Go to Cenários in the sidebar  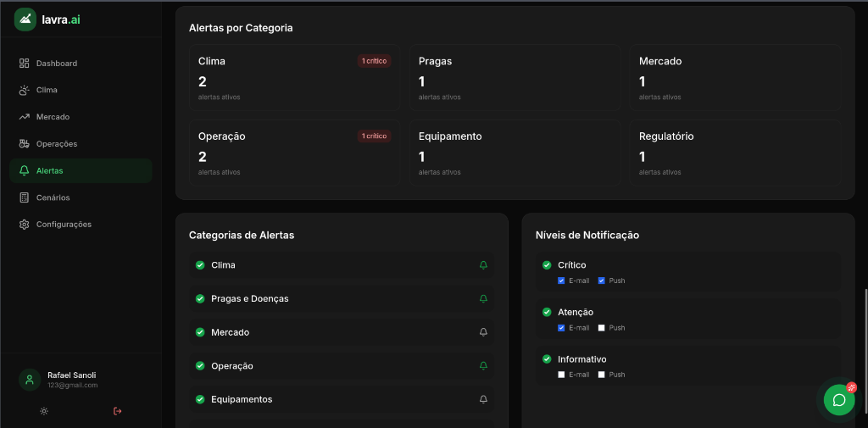click(53, 197)
